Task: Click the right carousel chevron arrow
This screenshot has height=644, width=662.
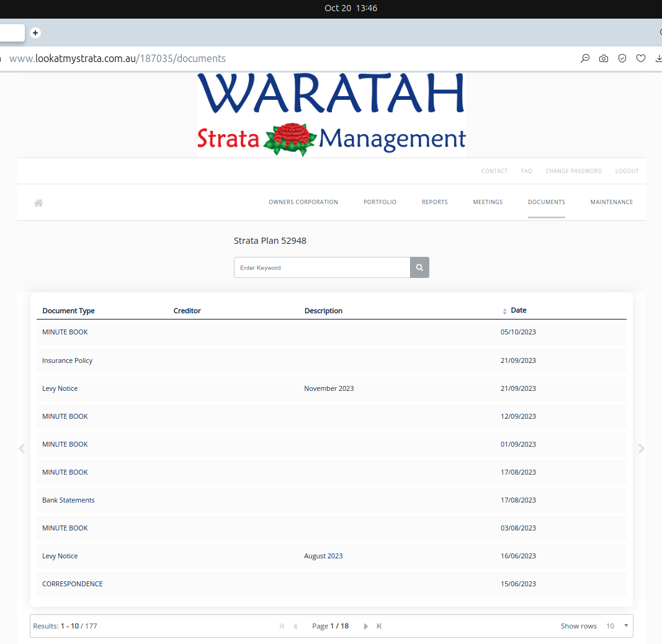Action: 642,449
